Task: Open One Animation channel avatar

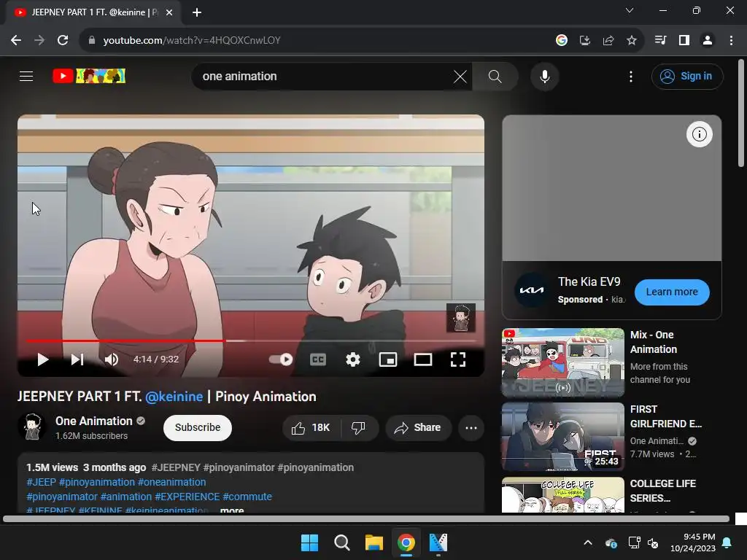Action: click(x=32, y=427)
